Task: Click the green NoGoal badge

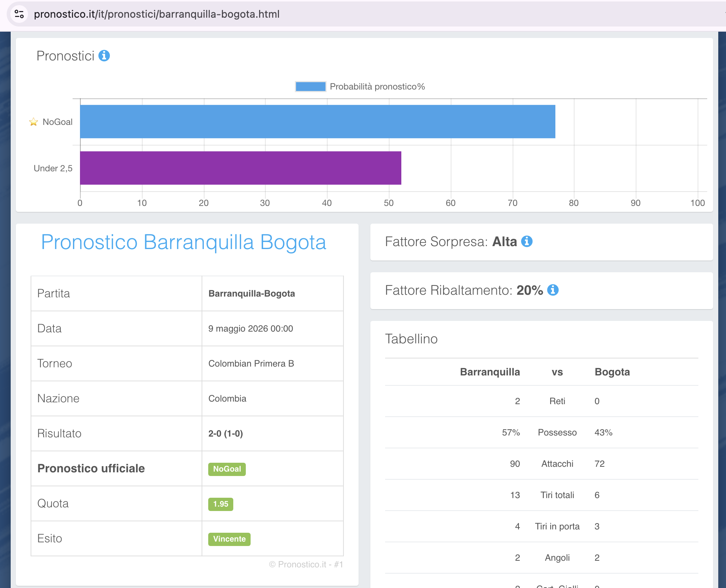Action: (227, 469)
